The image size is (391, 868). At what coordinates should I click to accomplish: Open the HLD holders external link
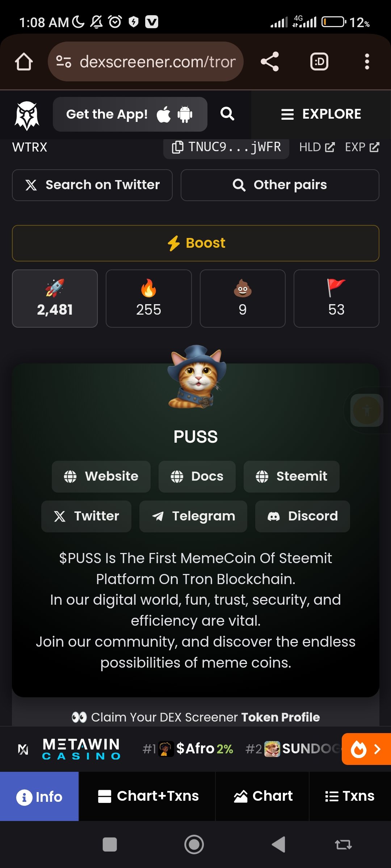tap(317, 147)
